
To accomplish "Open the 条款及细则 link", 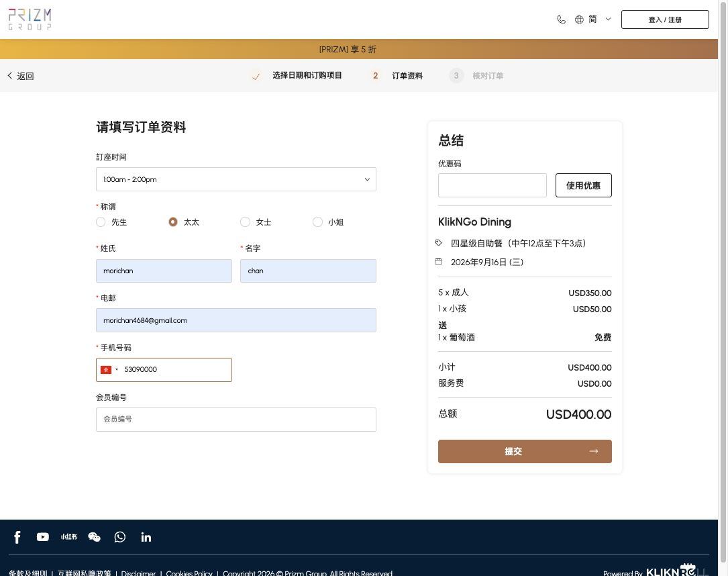I will point(28,573).
